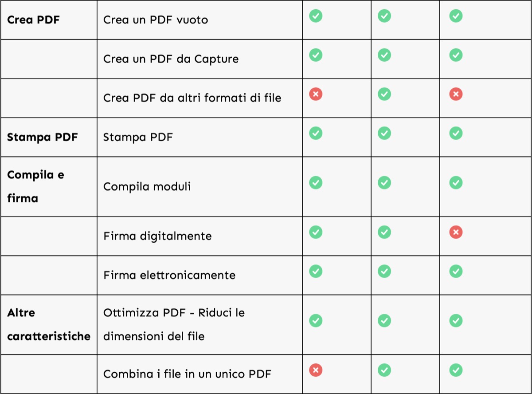Screen dimensions: 532x394
Task: Click last red cross in Crea PDF da altri formati row
Action: point(456,94)
